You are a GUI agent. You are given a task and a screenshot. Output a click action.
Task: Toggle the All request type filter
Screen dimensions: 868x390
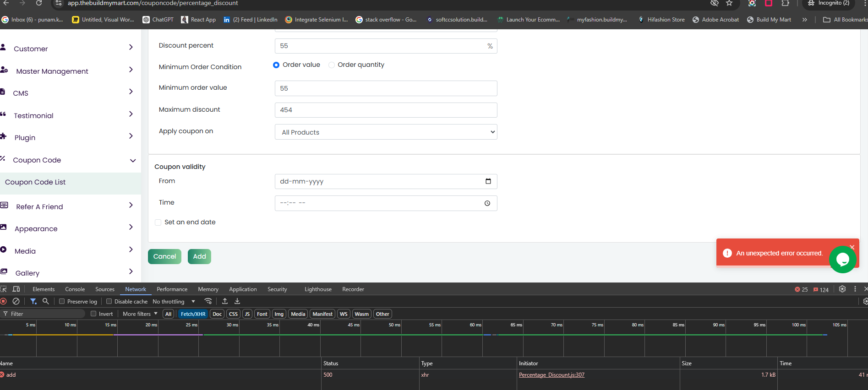click(x=168, y=314)
